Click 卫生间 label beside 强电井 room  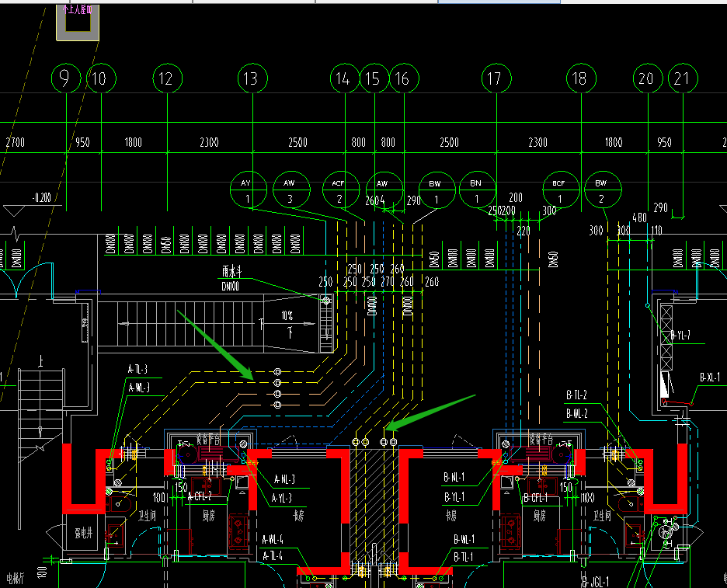[147, 515]
